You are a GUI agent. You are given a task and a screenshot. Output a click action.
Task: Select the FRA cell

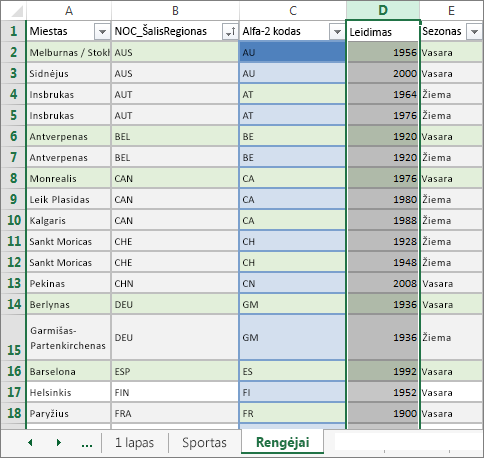175,413
